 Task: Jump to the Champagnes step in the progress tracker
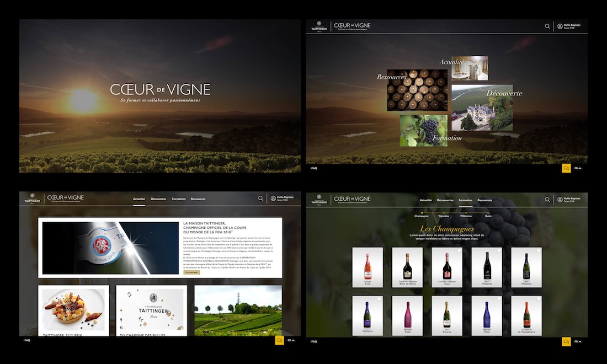(421, 215)
